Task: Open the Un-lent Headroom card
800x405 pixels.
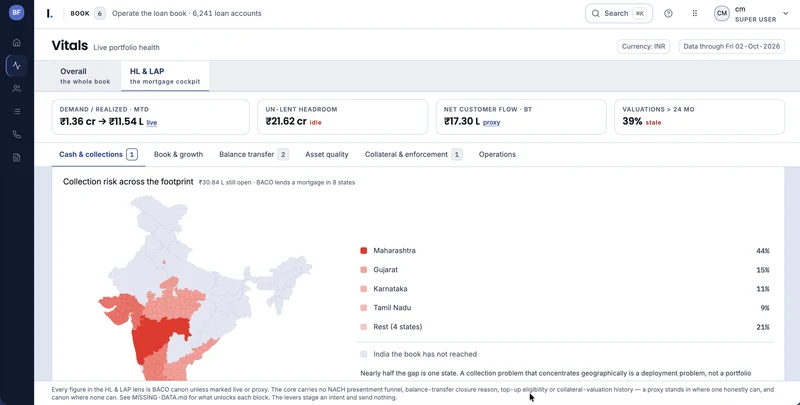Action: click(342, 117)
